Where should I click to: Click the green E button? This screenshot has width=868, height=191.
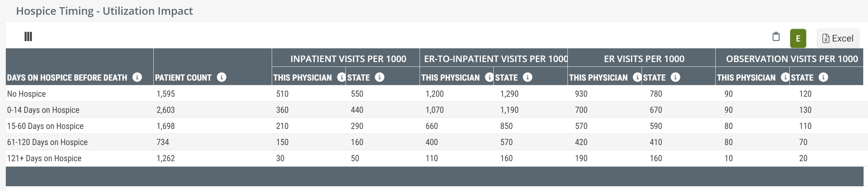click(x=798, y=38)
